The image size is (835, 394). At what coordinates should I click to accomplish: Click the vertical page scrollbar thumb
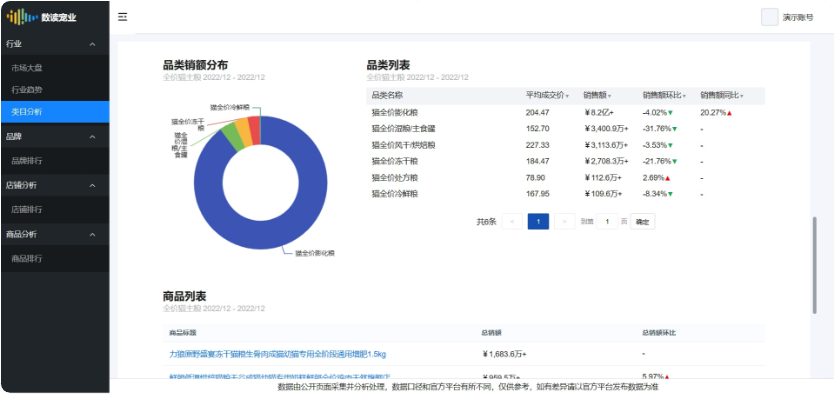pyautogui.click(x=814, y=265)
